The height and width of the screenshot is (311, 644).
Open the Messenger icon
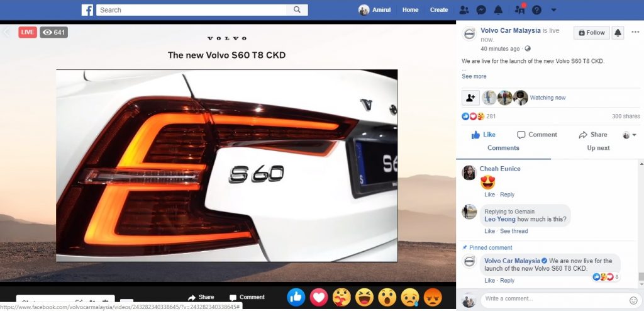click(x=481, y=10)
